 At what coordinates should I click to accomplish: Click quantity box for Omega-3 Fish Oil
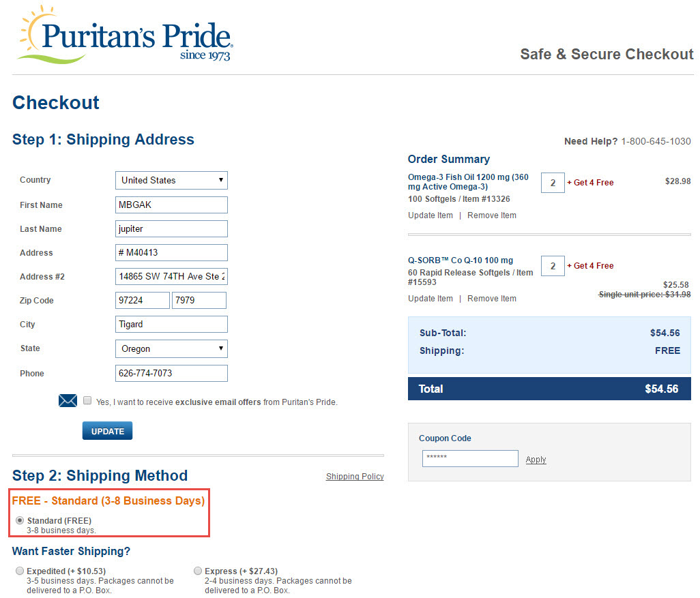click(553, 183)
